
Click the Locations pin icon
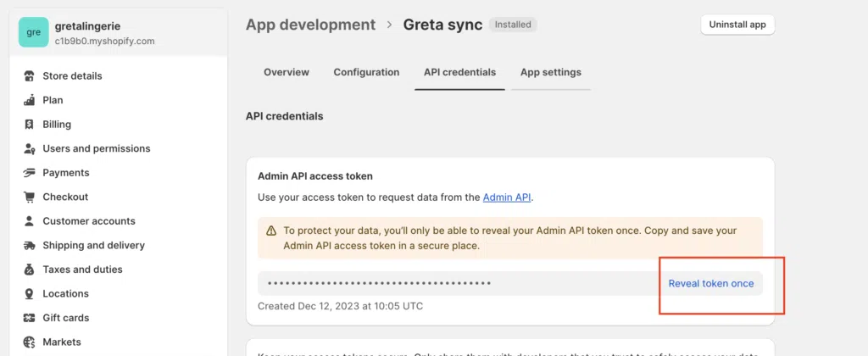(28, 294)
